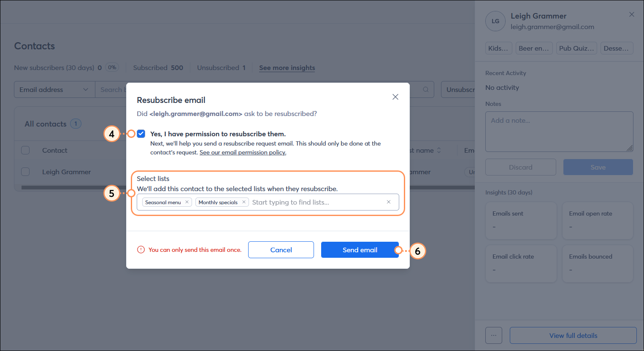Cancel the resubscribe email dialog
The height and width of the screenshot is (351, 644).
pyautogui.click(x=281, y=250)
